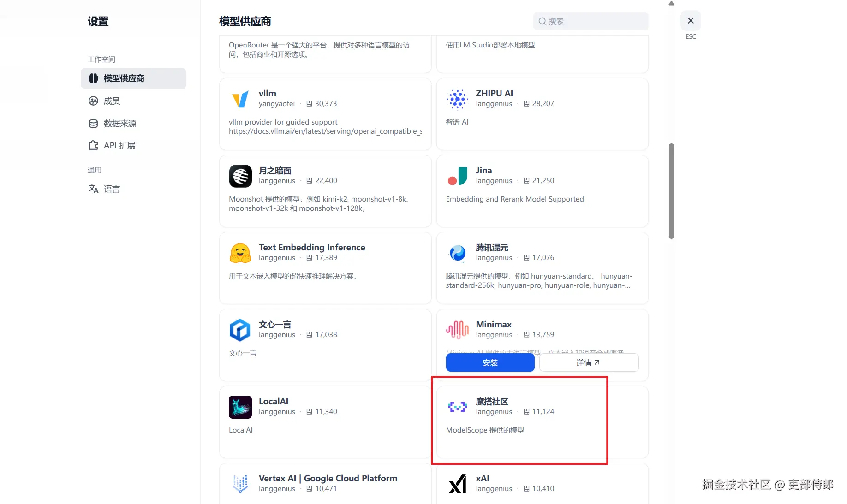
Task: Click the 腾讯混元 hunyuan description text
Action: pos(539,281)
